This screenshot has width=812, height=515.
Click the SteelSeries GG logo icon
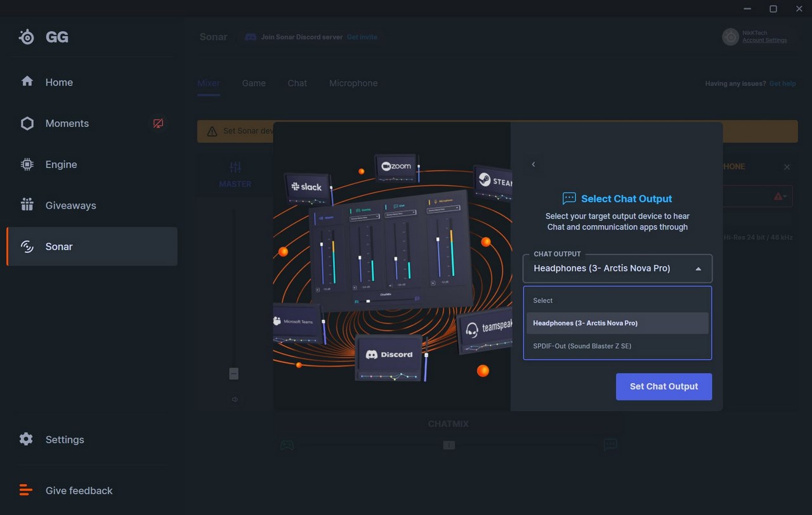pyautogui.click(x=27, y=37)
